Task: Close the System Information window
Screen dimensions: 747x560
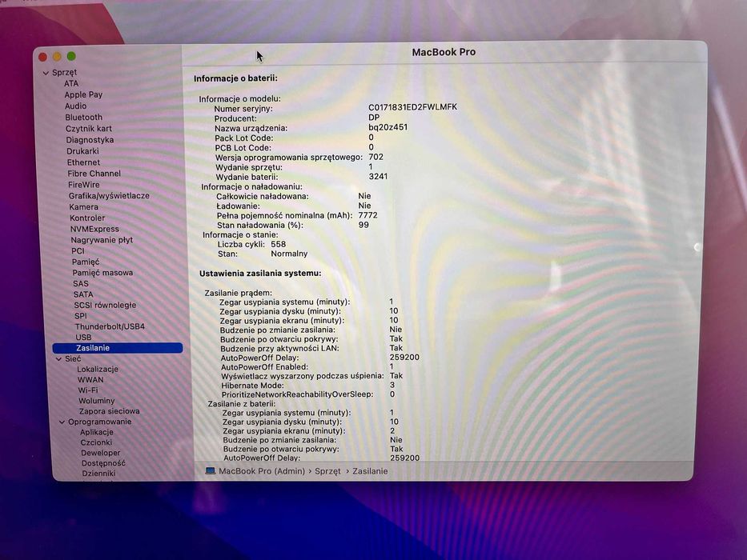Action: tap(43, 57)
